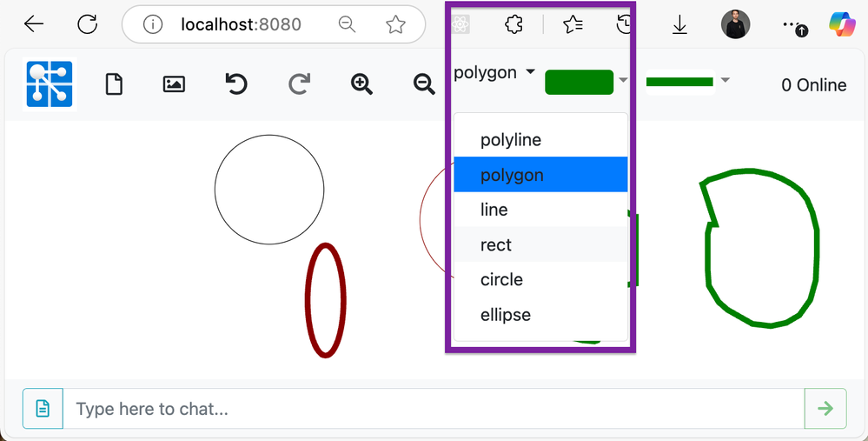Choose circle from the shape list

coord(540,279)
